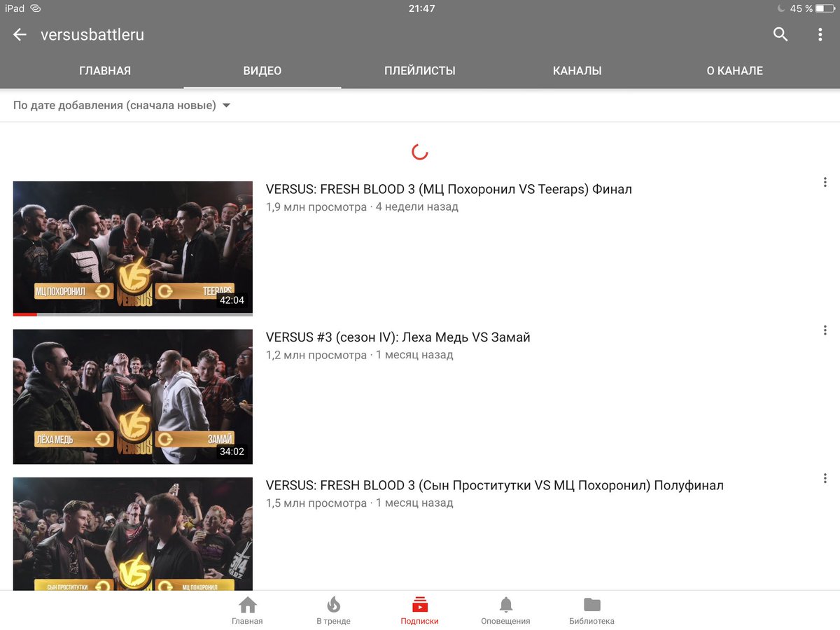Tap the 42:04 duration badge

pos(232,300)
